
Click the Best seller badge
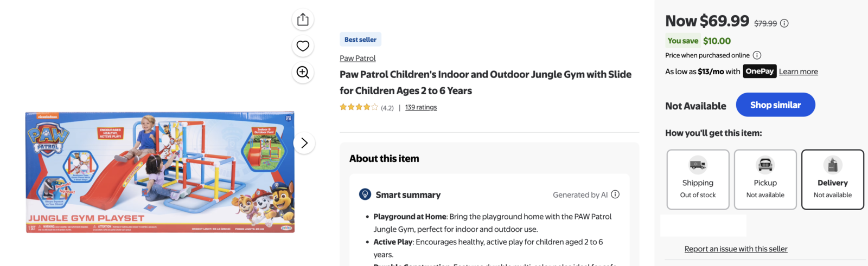pos(360,40)
